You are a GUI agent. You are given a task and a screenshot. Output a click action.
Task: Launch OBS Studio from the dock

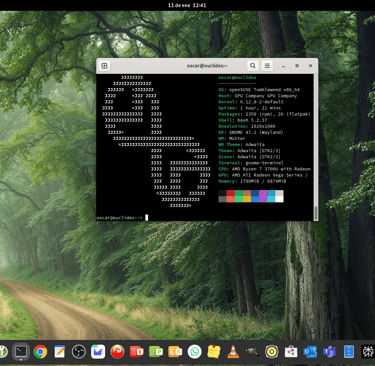tap(79, 351)
